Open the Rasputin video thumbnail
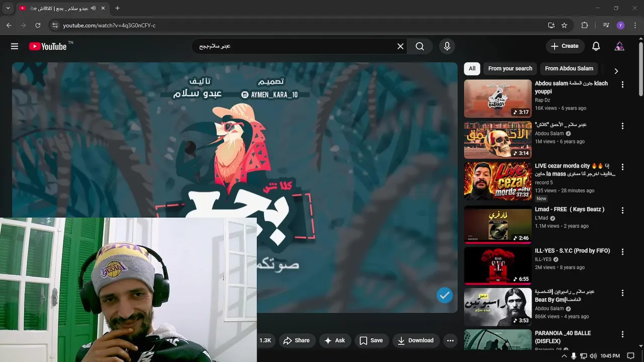 pyautogui.click(x=498, y=307)
